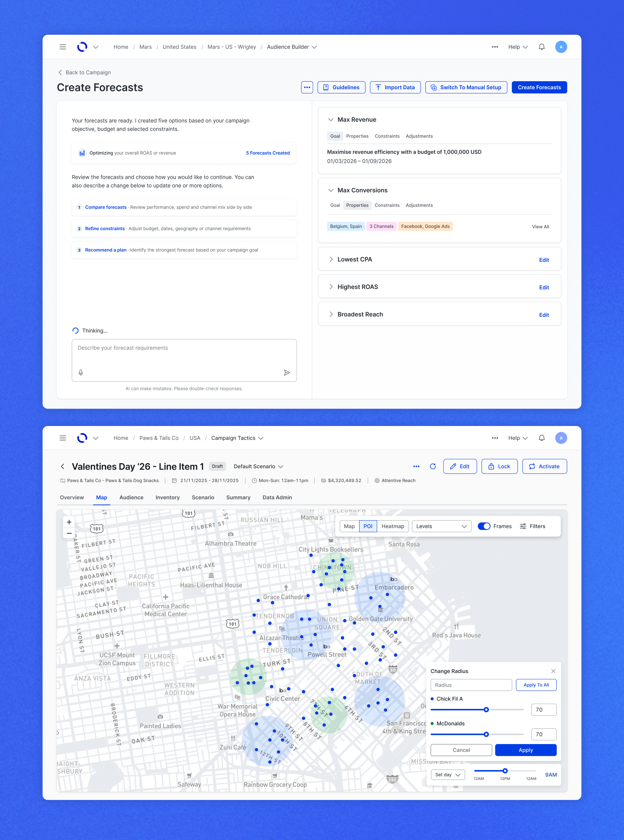The image size is (624, 840).
Task: Click the blue Create Forecasts button
Action: [x=539, y=87]
